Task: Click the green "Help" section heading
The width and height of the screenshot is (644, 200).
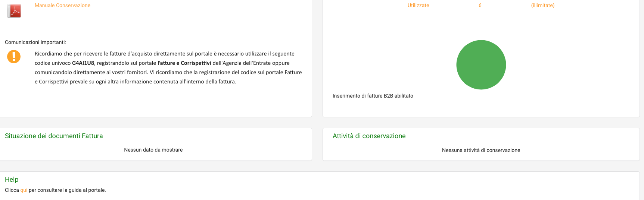Action: pos(12,180)
